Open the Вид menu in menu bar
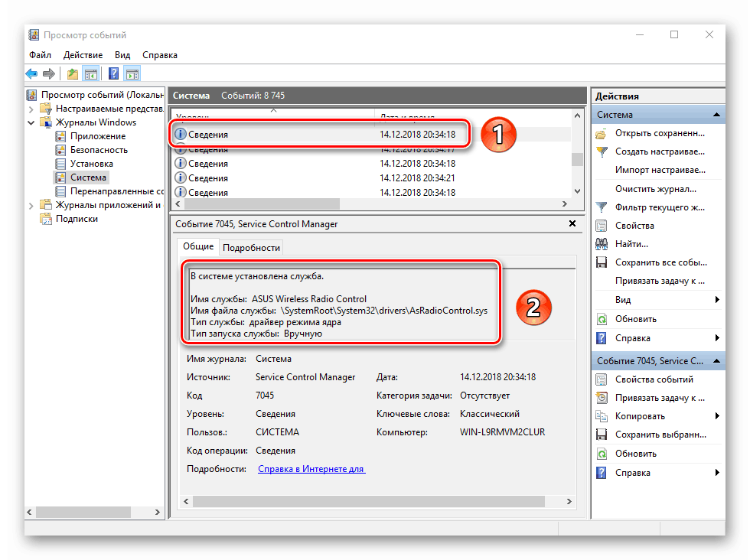The image size is (750, 560). [122, 55]
